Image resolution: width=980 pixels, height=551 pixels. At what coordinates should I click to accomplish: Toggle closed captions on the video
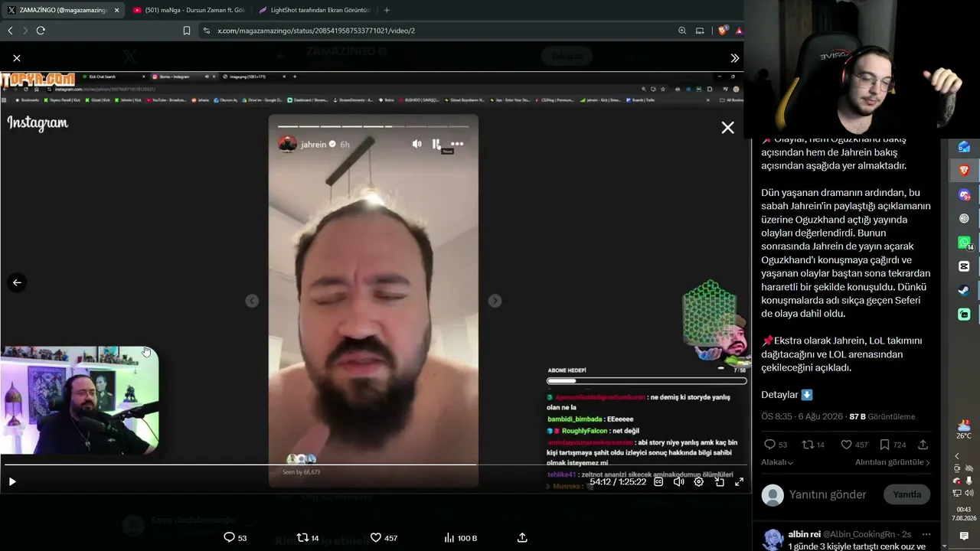pos(658,481)
